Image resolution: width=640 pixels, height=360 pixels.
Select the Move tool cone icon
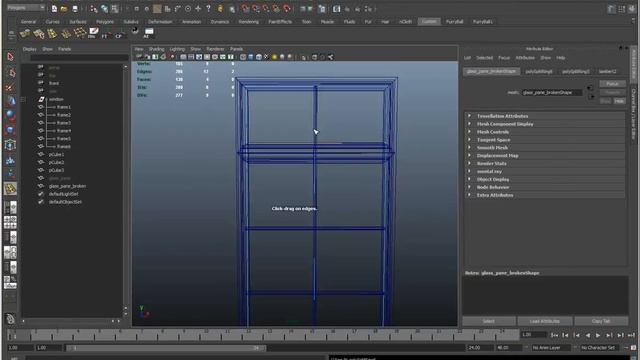(11, 101)
